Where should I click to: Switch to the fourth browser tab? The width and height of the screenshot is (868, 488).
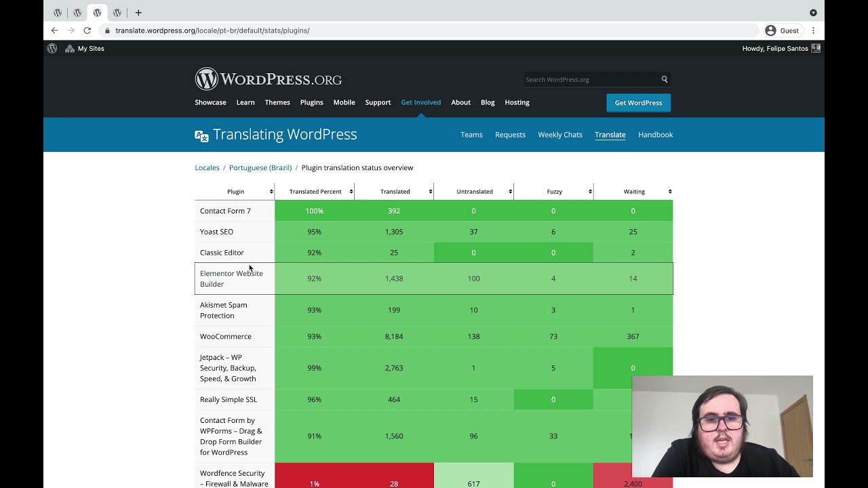[x=117, y=12]
